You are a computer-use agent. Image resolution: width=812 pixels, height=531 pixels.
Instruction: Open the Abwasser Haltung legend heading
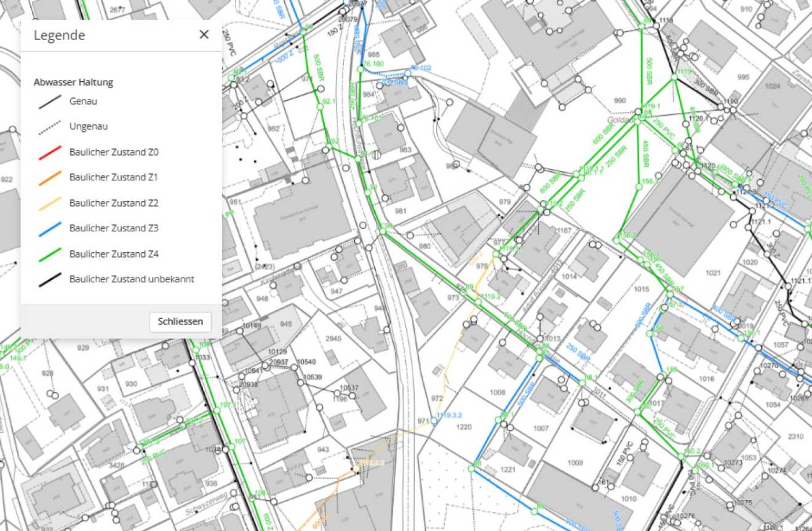point(73,82)
